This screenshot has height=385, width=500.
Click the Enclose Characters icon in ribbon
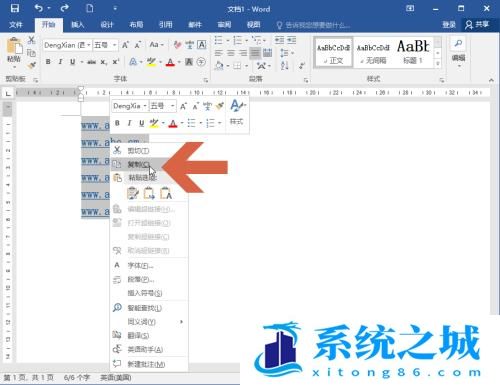point(201,62)
